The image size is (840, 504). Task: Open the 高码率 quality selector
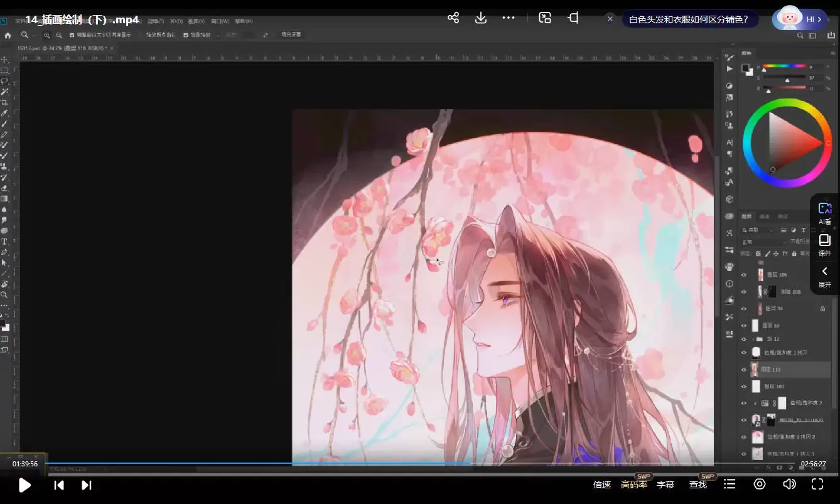click(x=634, y=485)
